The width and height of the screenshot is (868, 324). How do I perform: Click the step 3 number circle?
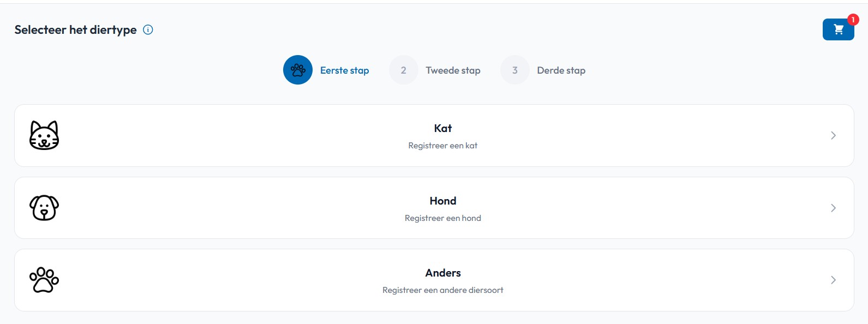(515, 70)
